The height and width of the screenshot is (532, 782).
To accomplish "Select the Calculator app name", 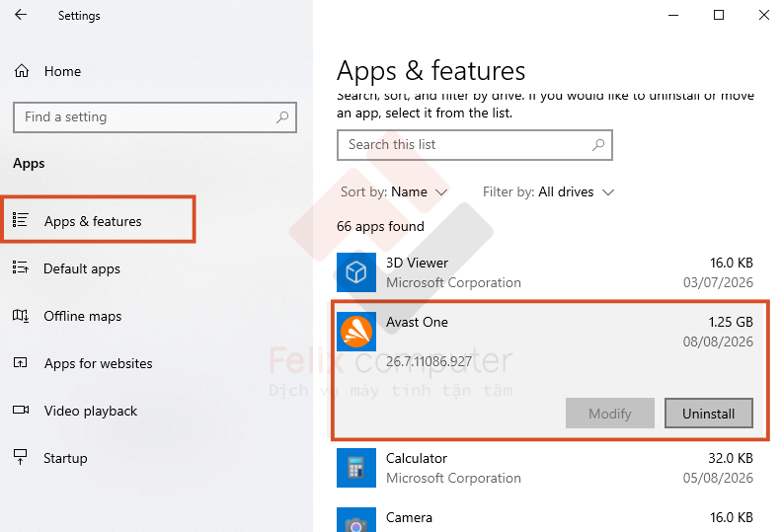I will (x=417, y=458).
